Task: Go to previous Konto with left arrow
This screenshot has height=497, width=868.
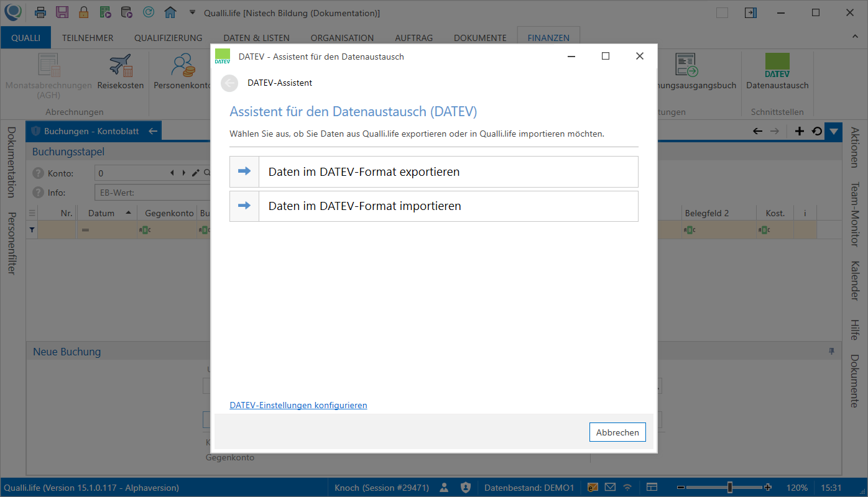Action: point(173,173)
